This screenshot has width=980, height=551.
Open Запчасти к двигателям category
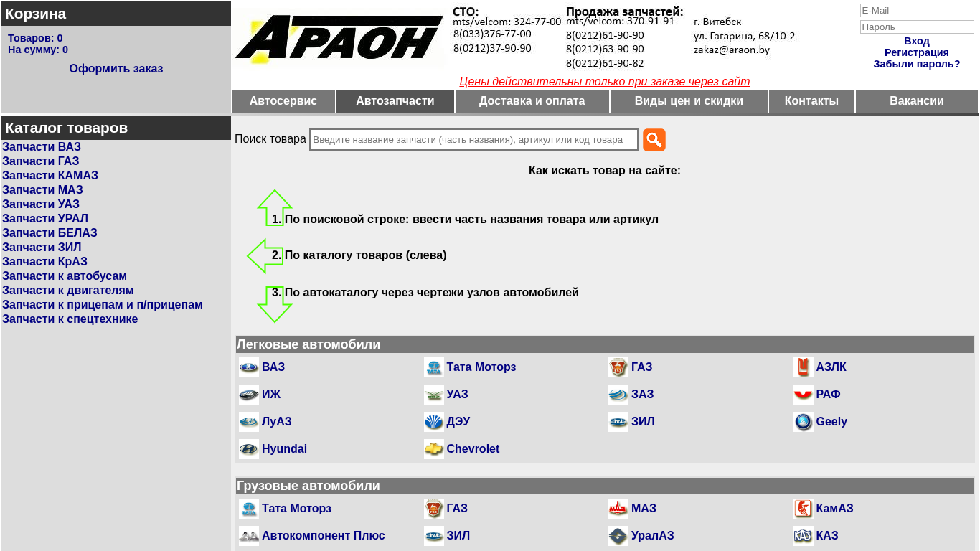[x=68, y=291]
